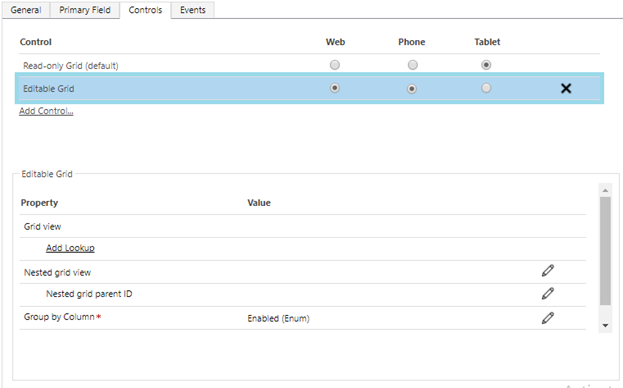
Task: Click scrollbar down arrow in properties list
Action: (605, 326)
